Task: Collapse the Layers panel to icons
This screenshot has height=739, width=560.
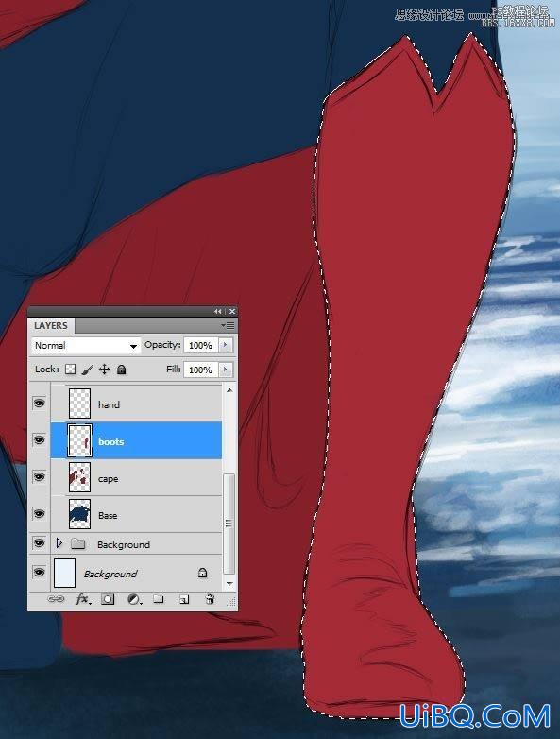Action: [x=217, y=312]
